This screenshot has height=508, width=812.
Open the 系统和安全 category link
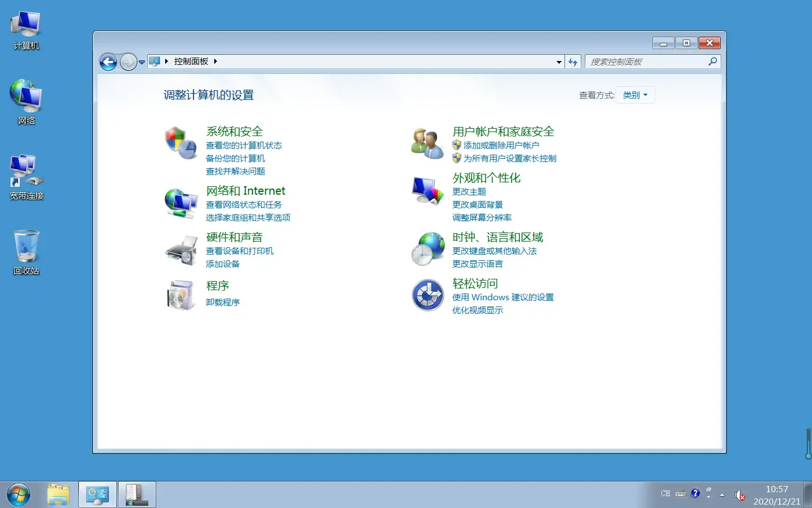click(235, 132)
